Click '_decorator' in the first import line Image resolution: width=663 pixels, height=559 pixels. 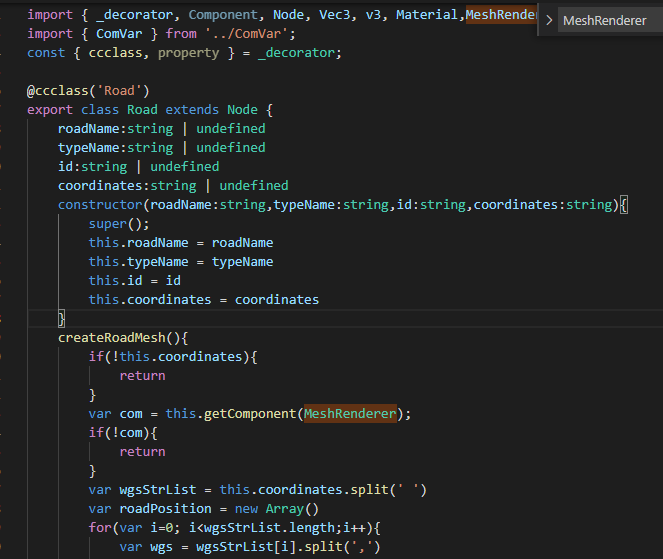(135, 15)
